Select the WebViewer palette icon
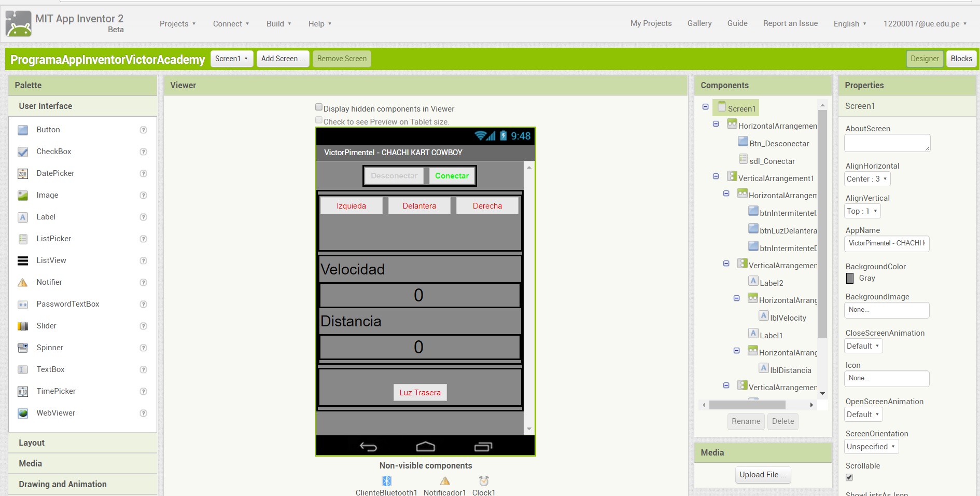Image resolution: width=980 pixels, height=496 pixels. (x=23, y=413)
